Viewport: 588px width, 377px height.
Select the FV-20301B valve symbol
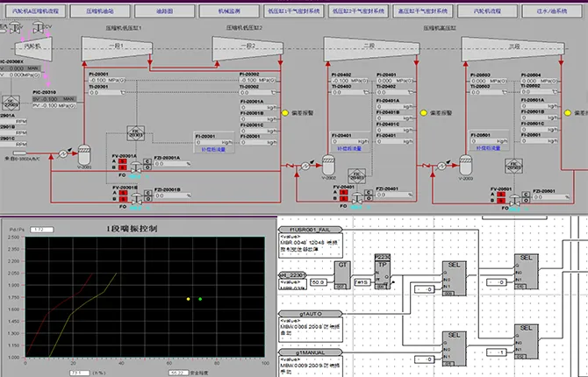tap(137, 199)
